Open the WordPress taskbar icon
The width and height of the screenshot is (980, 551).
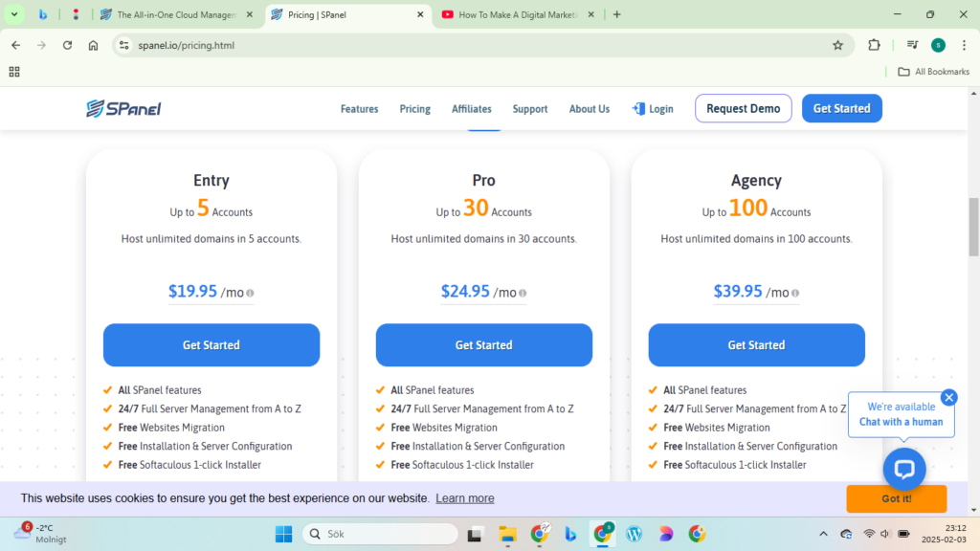tap(634, 534)
